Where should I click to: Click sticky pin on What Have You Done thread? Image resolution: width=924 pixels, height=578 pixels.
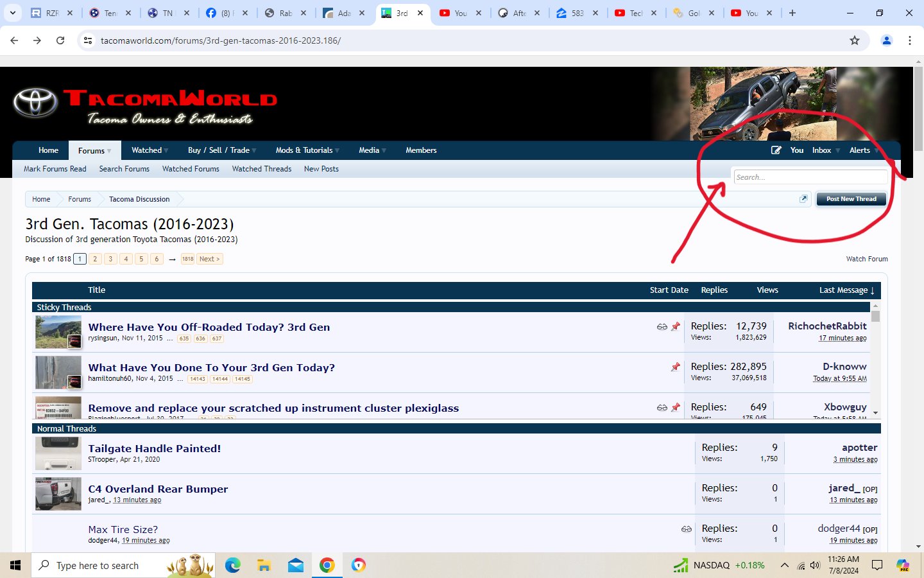coord(676,367)
